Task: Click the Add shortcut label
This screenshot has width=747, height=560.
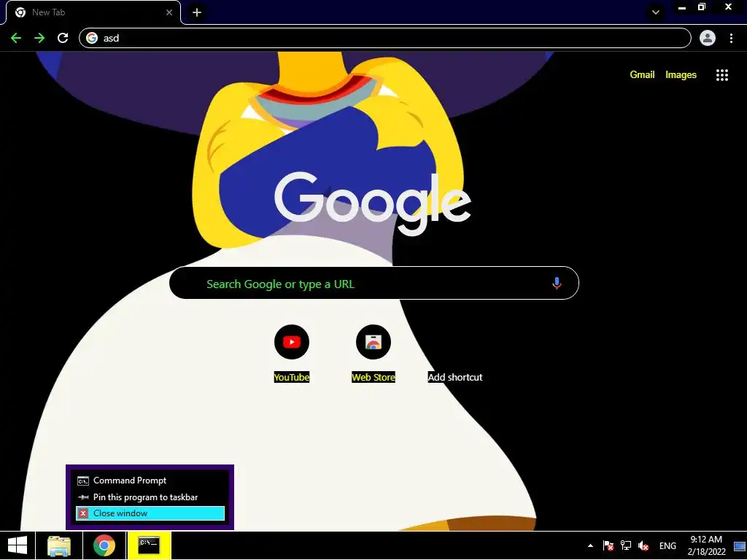Action: point(455,377)
